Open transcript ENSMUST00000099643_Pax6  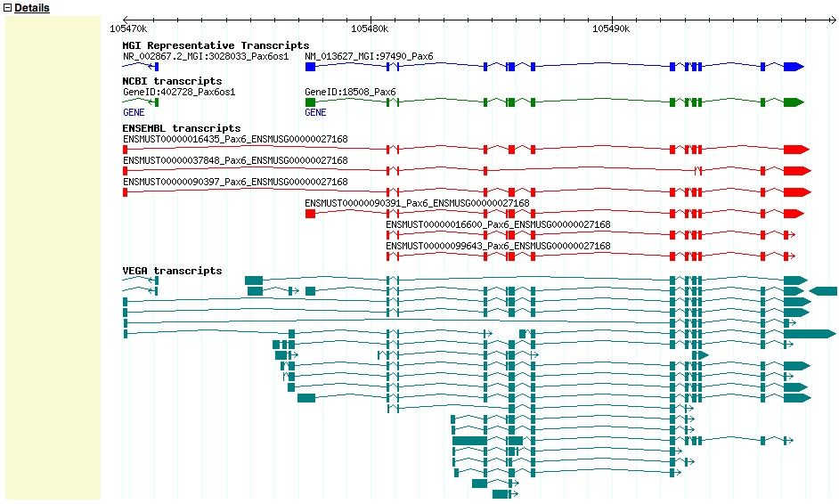[x=498, y=246]
